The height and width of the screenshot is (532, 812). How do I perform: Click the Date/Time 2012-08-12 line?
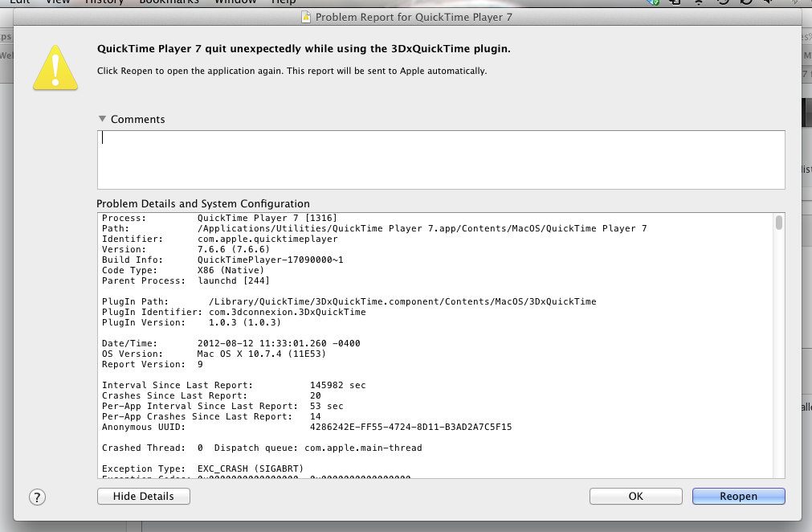[231, 343]
